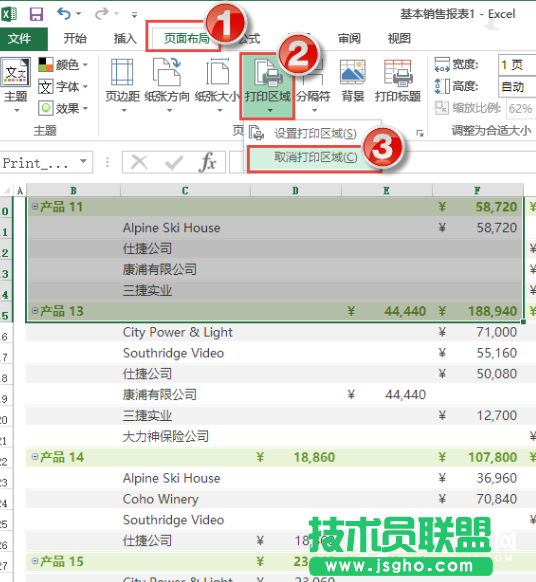Click the Select All corner triangle
The height and width of the screenshot is (582, 536).
click(x=7, y=191)
